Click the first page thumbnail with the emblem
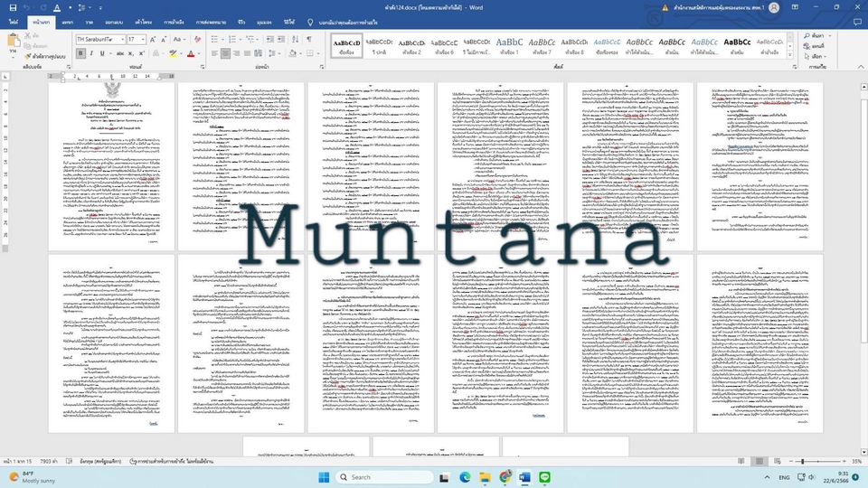Screen dimensions: 868x488 pyautogui.click(x=111, y=166)
